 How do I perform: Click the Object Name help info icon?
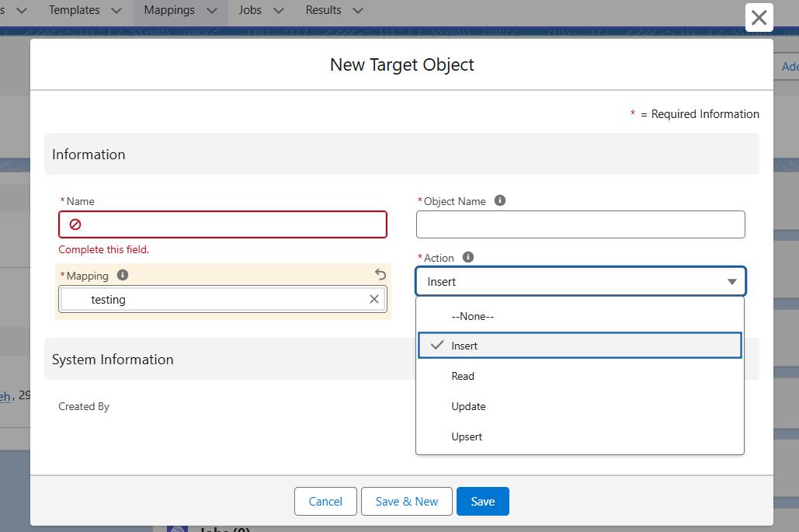[500, 200]
